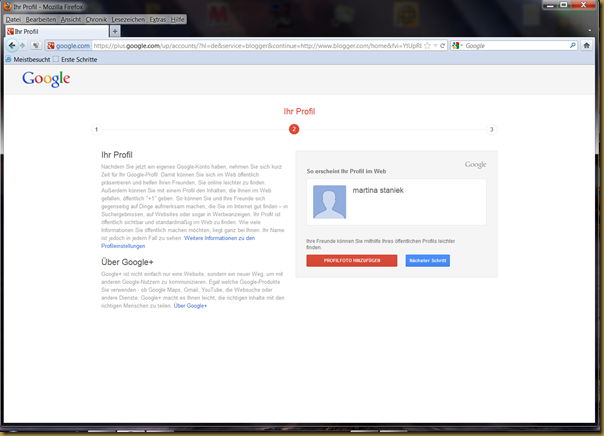Click step 3 progress indicator
604x436 pixels.
coord(492,129)
